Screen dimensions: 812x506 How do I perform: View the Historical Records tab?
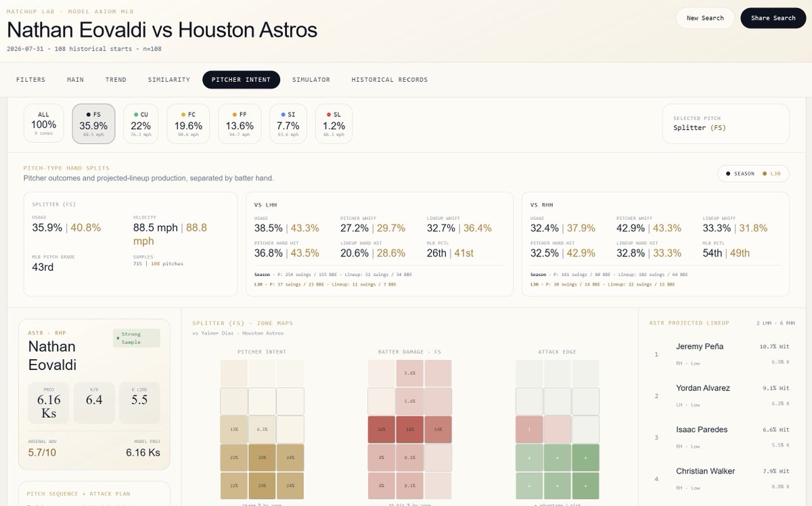(x=390, y=79)
